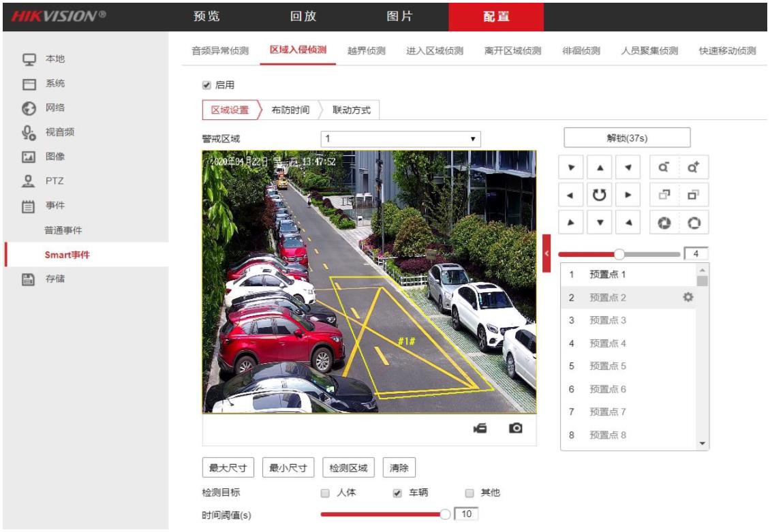Viewport: 770px width, 532px height.
Task: Click the 最小尺寸 button
Action: coord(288,468)
